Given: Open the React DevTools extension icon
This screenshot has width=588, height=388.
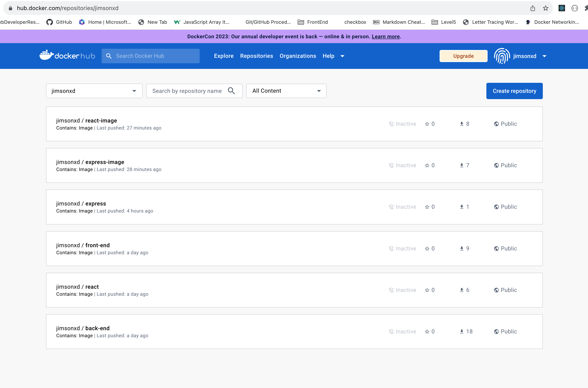Looking at the screenshot, I should (562, 8).
